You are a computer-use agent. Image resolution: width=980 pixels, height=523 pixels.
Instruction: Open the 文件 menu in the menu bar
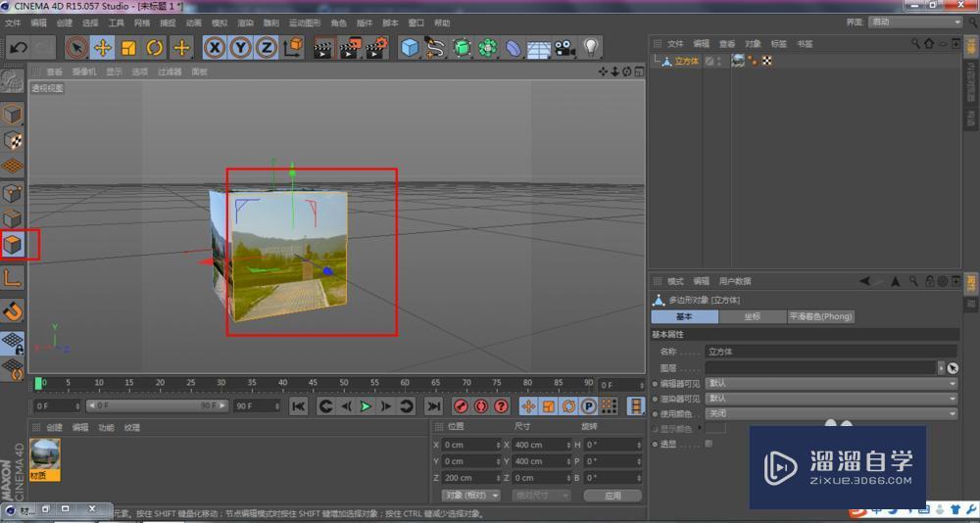(13, 23)
